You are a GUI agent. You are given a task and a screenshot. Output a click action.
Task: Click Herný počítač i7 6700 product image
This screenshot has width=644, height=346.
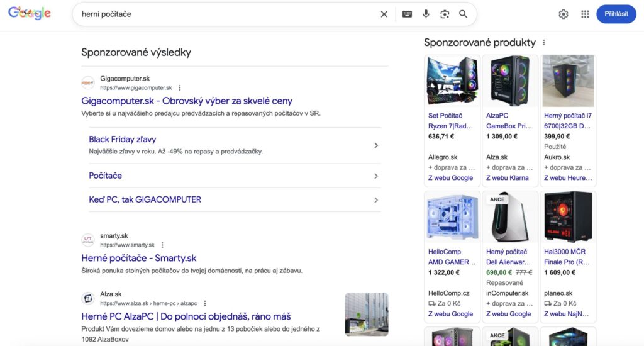(x=568, y=81)
